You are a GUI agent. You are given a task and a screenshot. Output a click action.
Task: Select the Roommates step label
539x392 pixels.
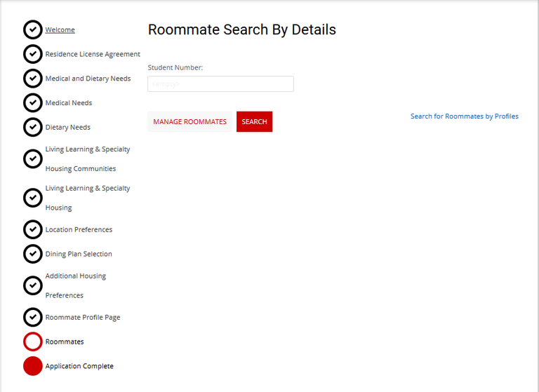(x=65, y=342)
